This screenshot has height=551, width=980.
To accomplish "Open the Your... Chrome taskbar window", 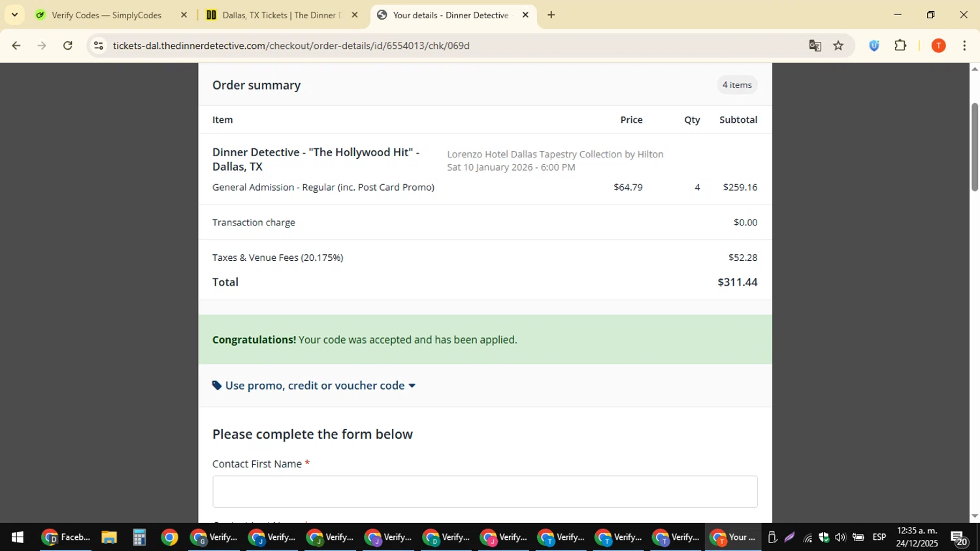I will [x=733, y=537].
